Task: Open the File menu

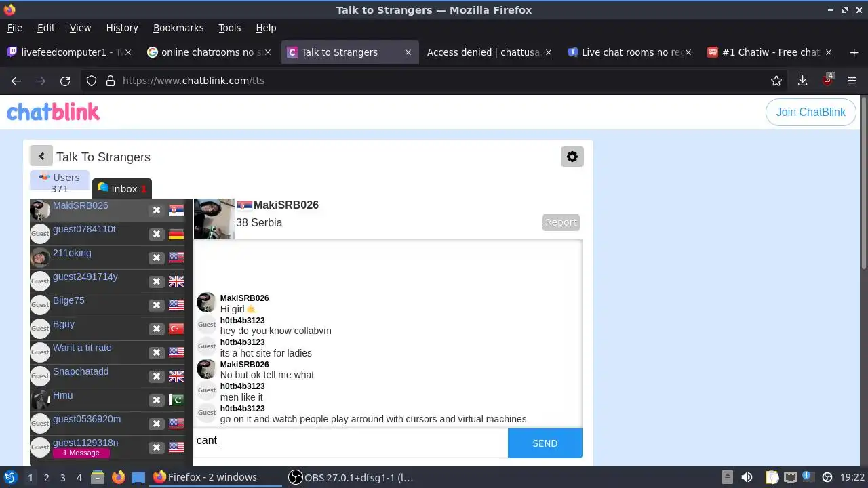Action: point(14,28)
